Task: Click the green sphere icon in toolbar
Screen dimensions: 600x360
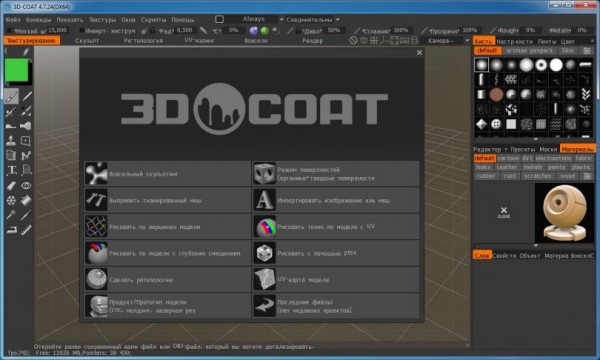Action: tap(264, 31)
